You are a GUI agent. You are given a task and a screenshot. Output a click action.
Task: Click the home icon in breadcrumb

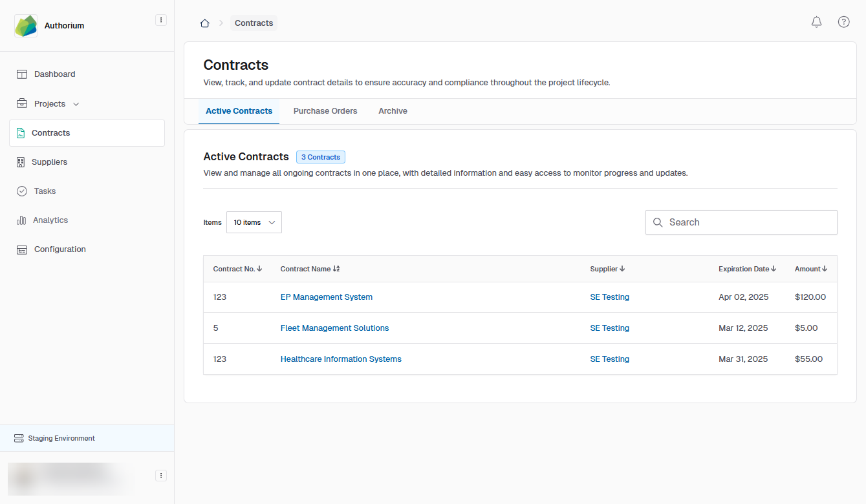click(x=204, y=23)
